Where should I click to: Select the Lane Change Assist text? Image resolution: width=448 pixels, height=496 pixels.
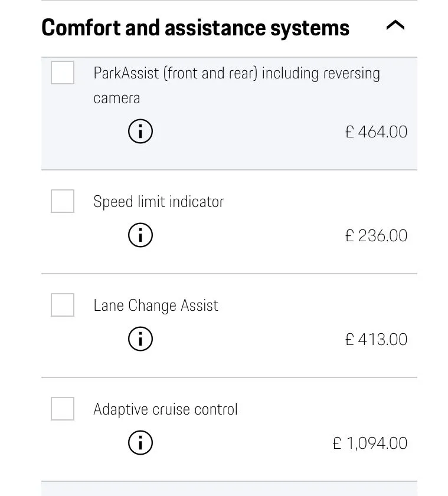[x=156, y=306]
